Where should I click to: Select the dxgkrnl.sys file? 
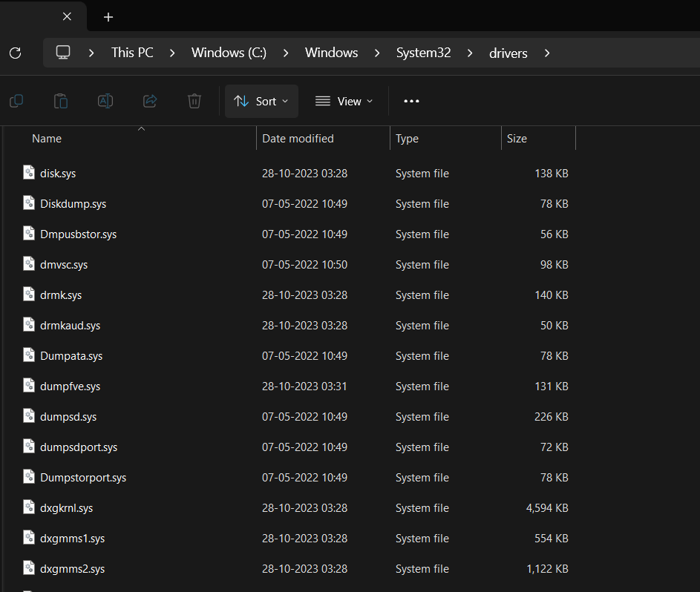click(67, 507)
